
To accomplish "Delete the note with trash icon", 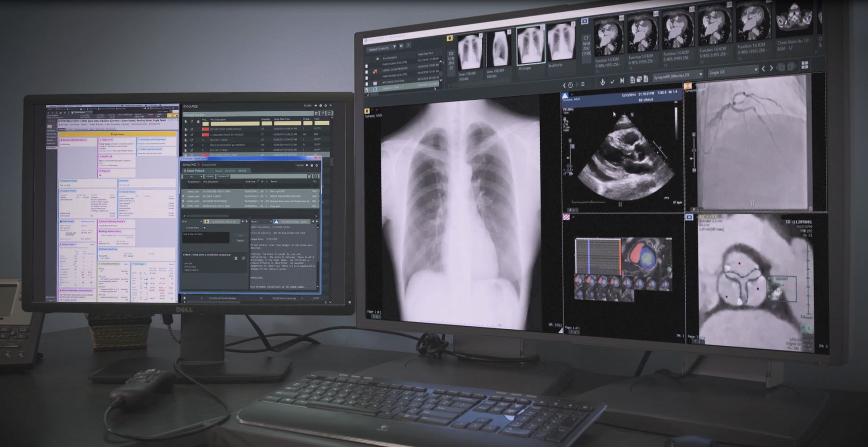I will pyautogui.click(x=236, y=258).
